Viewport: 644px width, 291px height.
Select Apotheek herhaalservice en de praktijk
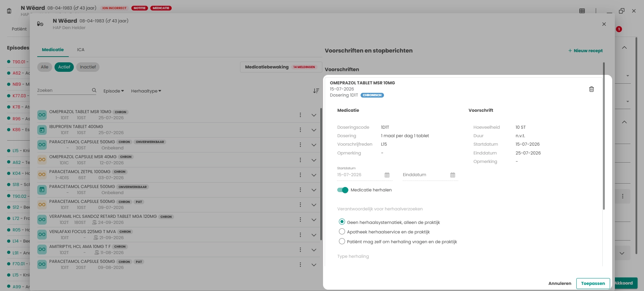[x=342, y=232]
